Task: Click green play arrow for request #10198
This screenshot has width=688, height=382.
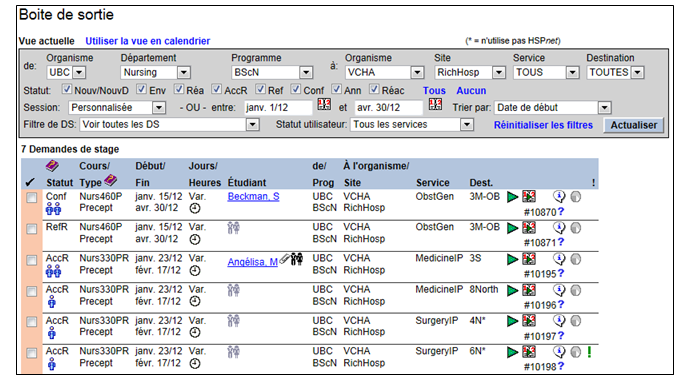Action: 512,352
